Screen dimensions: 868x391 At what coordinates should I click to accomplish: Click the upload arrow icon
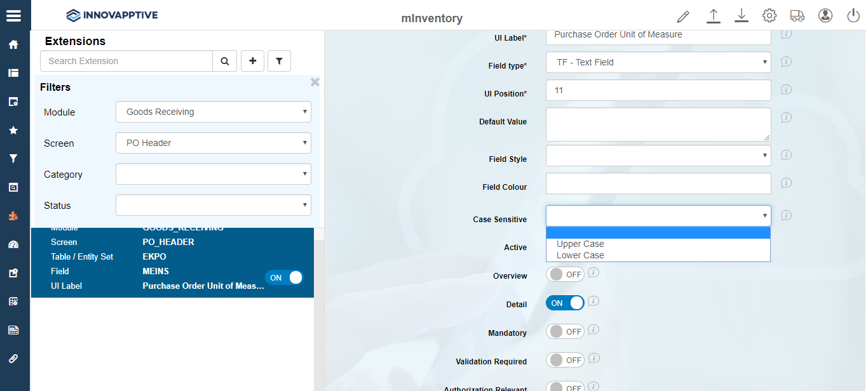click(x=714, y=16)
